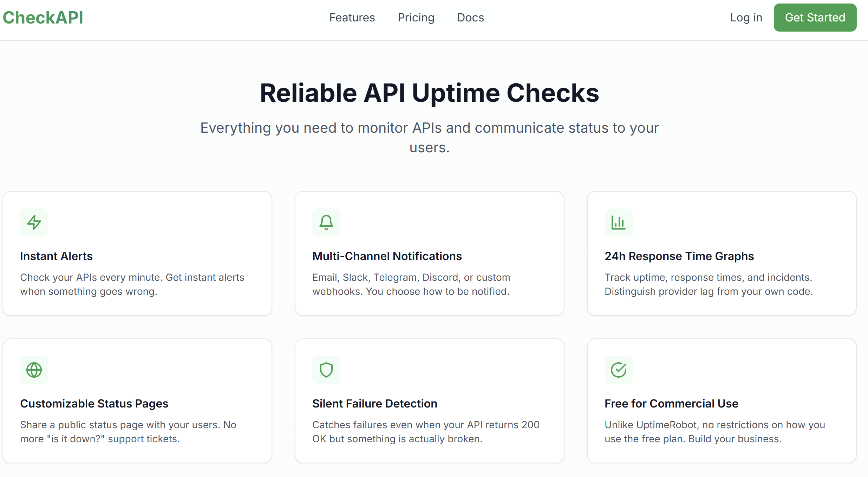Click the green checkmark circle icon
The width and height of the screenshot is (868, 477).
(618, 370)
